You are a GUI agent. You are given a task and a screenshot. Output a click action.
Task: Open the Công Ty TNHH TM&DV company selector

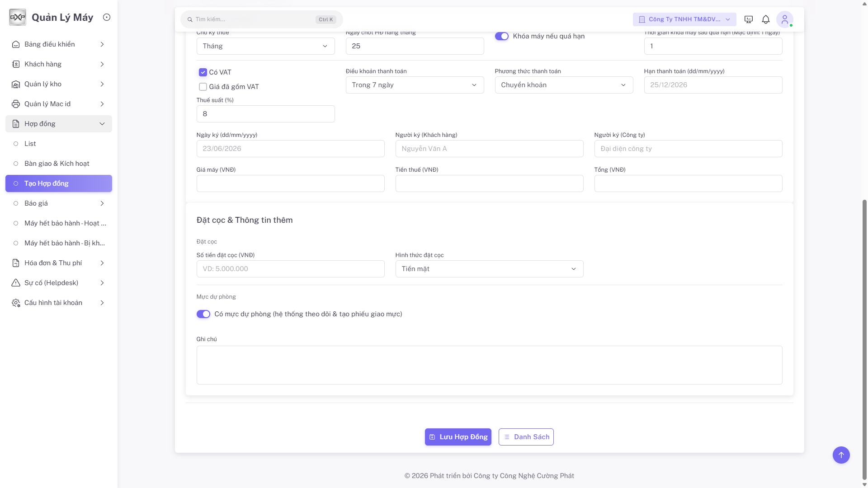[684, 19]
